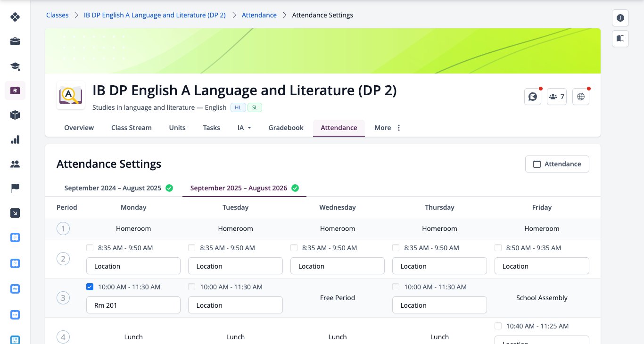
Task: Open the Attendance breadcrumb link
Action: pos(259,15)
